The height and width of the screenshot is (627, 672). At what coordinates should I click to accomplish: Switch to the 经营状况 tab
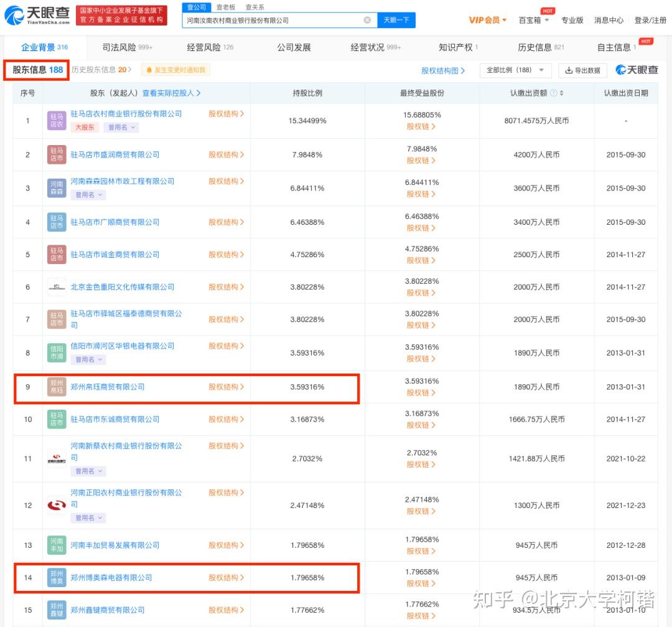[x=375, y=47]
